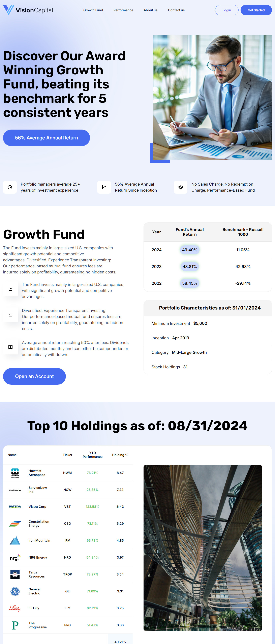Click the chart icon beside 56% Average Annual Return
The height and width of the screenshot is (644, 275).
104,187
